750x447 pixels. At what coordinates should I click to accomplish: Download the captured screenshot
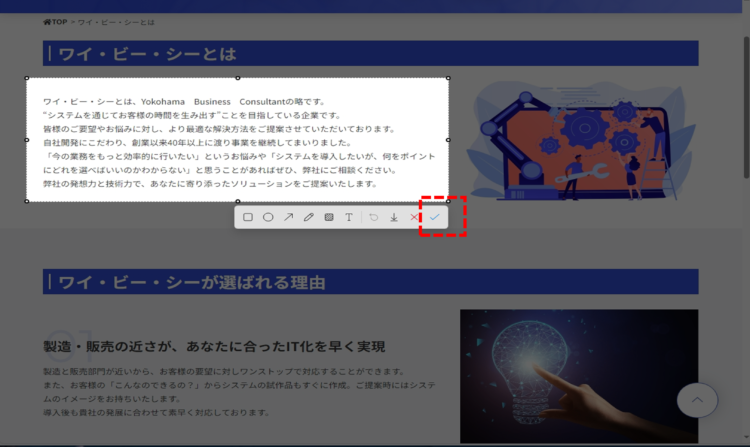[394, 217]
